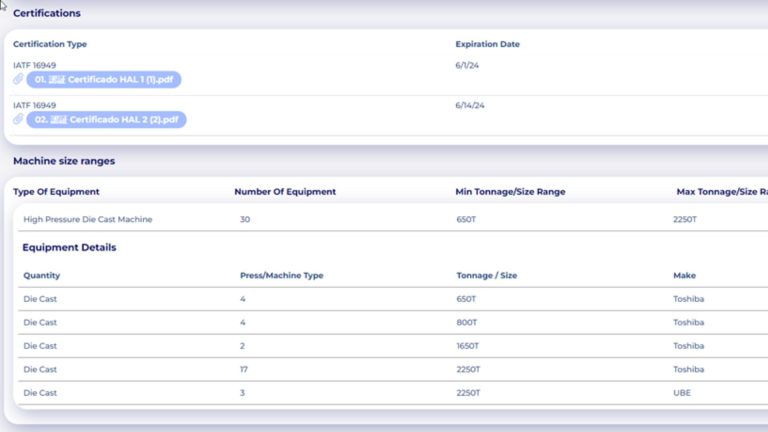The image size is (768, 432).
Task: Click the Type Of Equipment column header
Action: click(x=56, y=191)
